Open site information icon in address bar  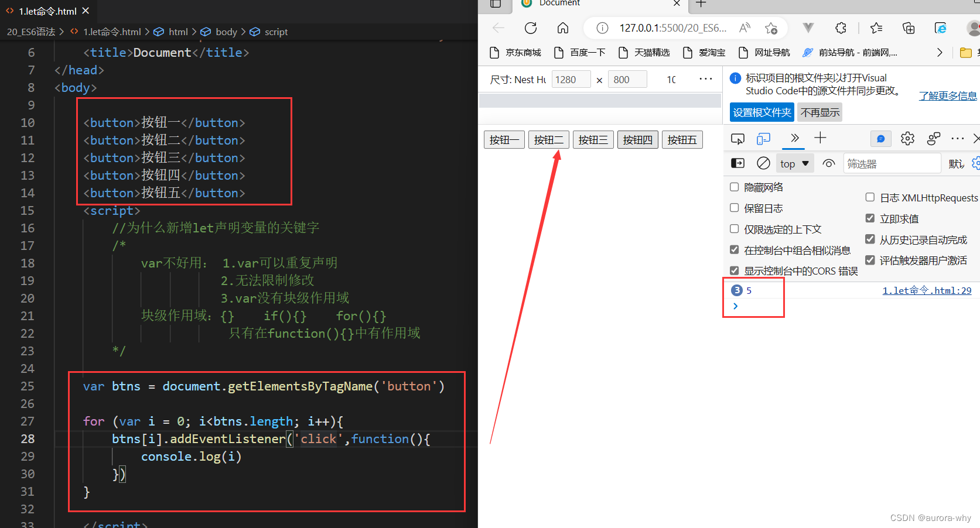602,28
